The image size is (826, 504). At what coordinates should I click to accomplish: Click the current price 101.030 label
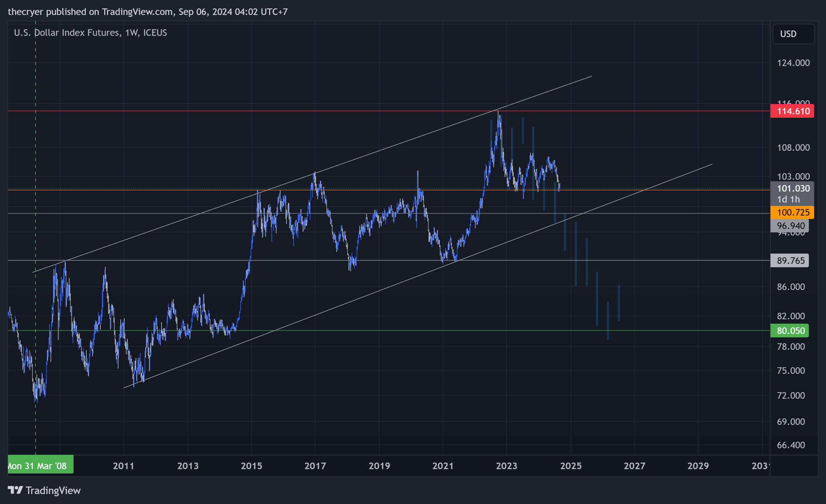click(792, 193)
